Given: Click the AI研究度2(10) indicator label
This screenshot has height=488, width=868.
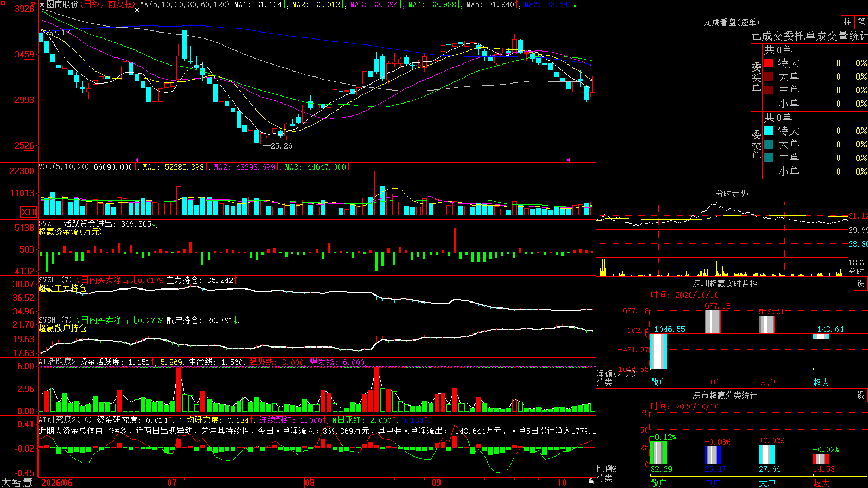Looking at the screenshot, I should tap(66, 420).
